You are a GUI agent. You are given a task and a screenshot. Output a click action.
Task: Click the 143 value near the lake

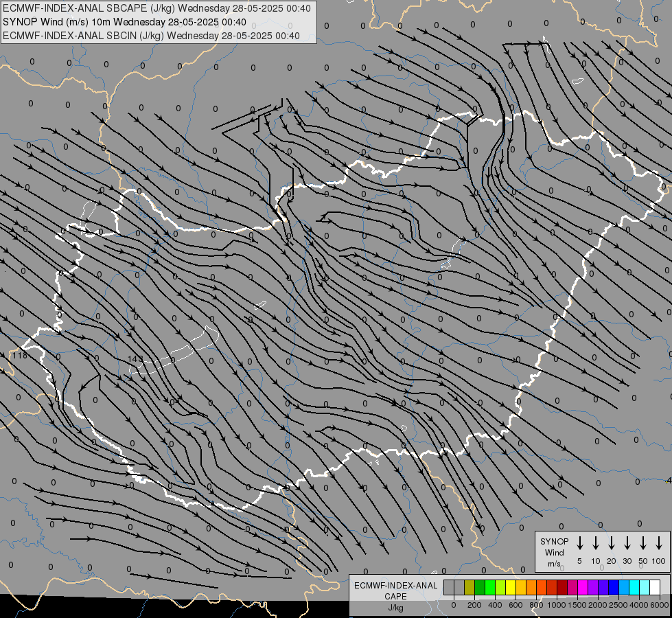pyautogui.click(x=135, y=358)
